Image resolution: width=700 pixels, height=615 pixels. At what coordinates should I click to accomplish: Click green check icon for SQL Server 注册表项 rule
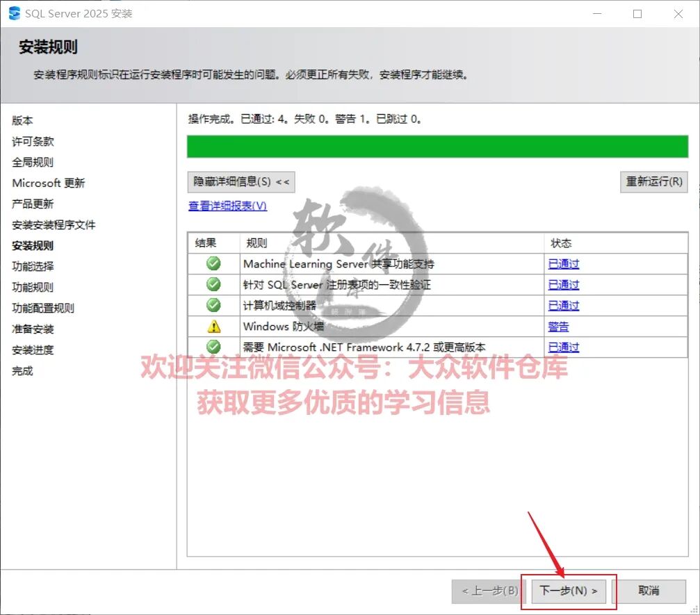(213, 284)
